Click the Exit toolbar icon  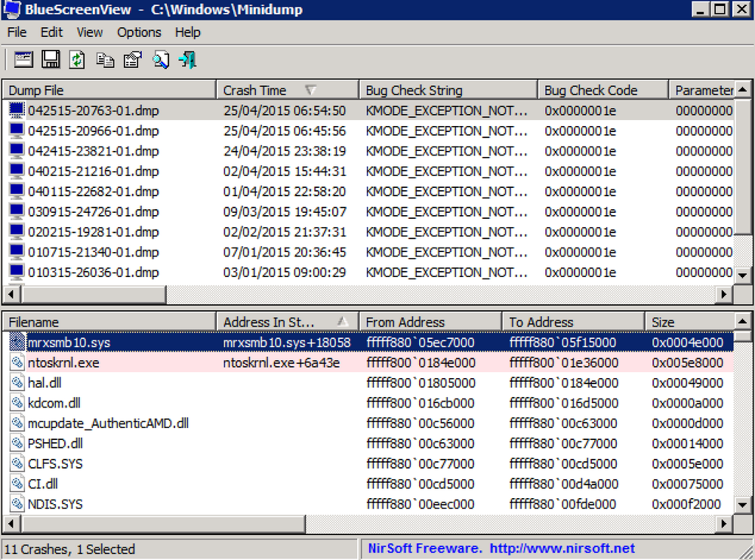[x=187, y=60]
